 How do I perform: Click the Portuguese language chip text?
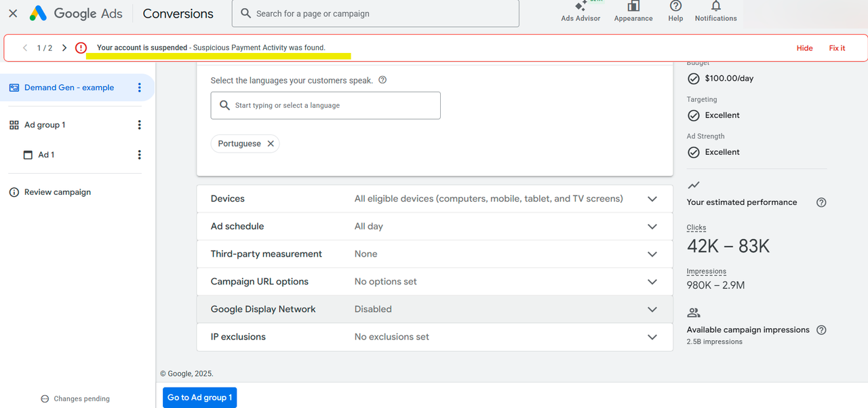tap(239, 144)
